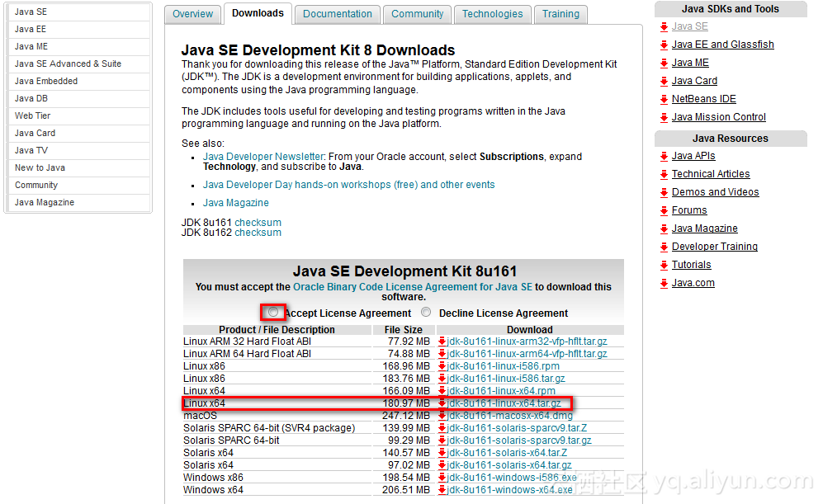Click red arrow icon beside Demos and Videos
Viewport: 823px width, 504px height.
(664, 192)
